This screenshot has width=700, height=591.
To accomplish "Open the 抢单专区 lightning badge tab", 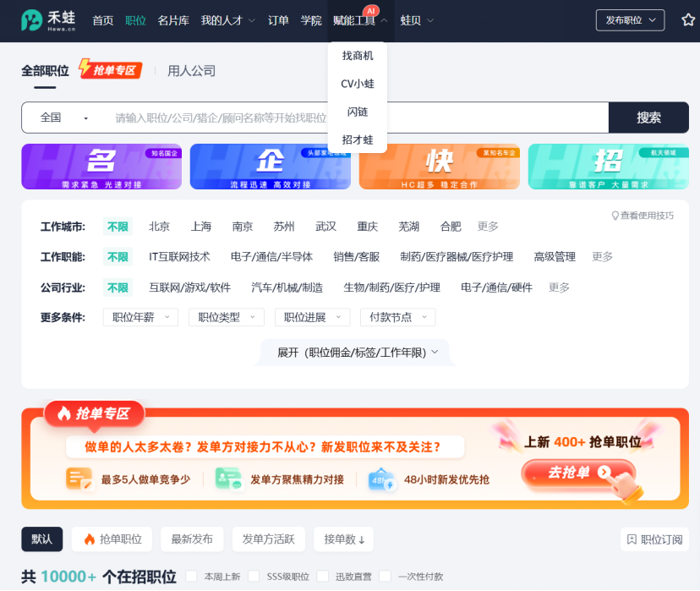I will [x=110, y=70].
